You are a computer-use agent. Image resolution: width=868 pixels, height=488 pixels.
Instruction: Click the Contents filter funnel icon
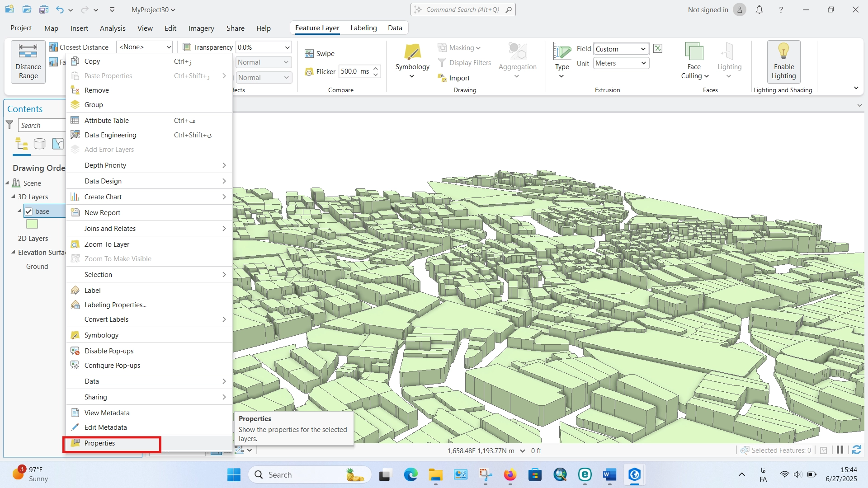pos(9,125)
